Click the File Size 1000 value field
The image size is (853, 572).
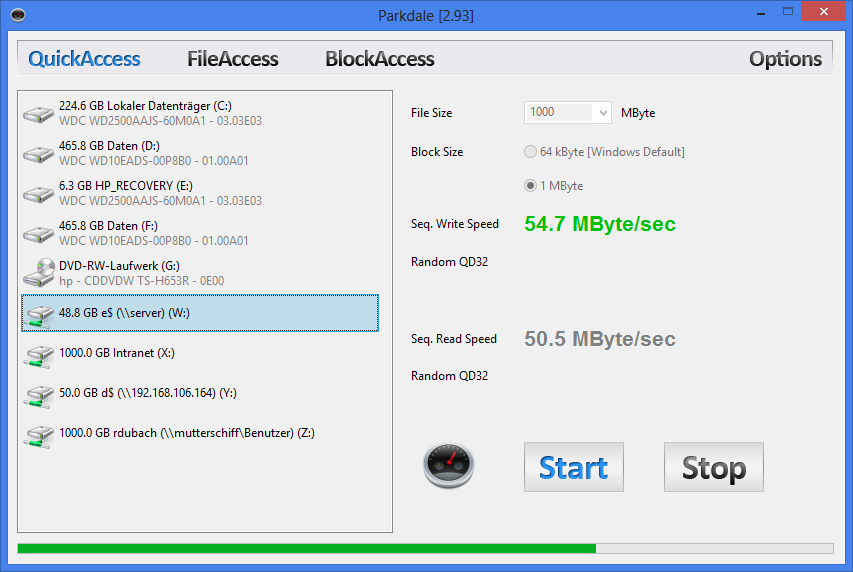560,113
